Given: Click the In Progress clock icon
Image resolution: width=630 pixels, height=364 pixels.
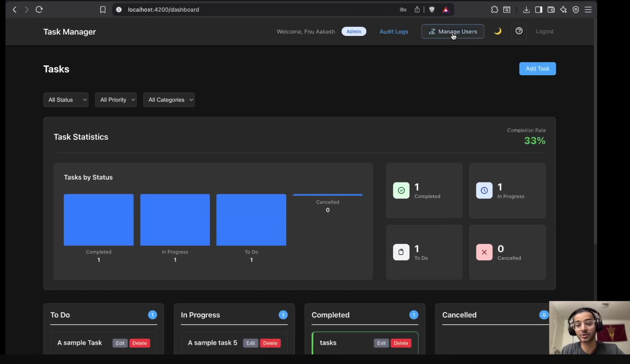Looking at the screenshot, I should 484,190.
